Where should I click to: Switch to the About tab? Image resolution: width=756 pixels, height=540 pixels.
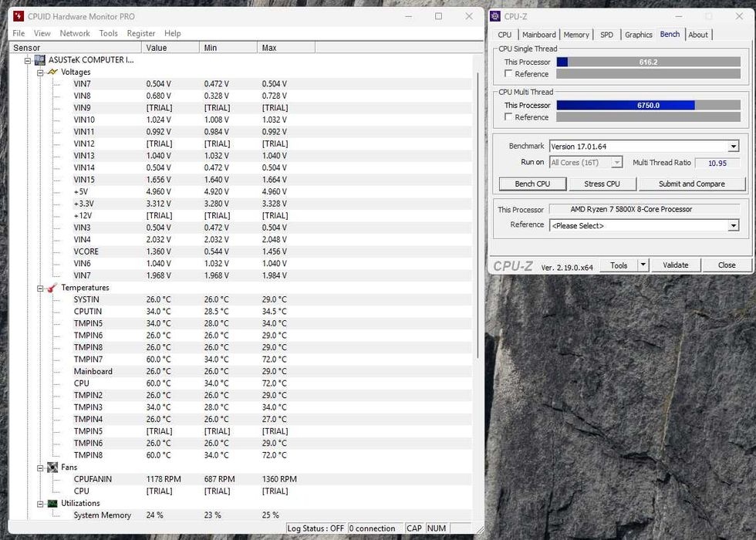click(698, 35)
